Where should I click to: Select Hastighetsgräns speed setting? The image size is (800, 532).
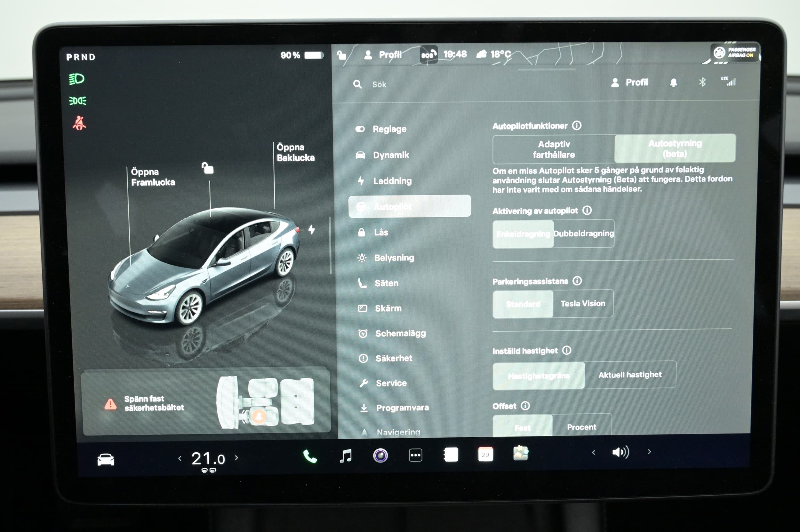539,376
